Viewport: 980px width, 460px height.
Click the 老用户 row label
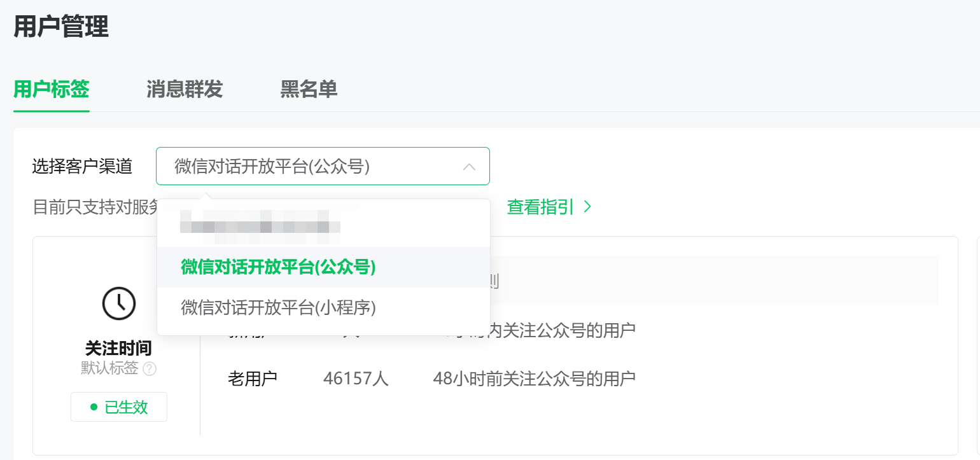click(253, 379)
